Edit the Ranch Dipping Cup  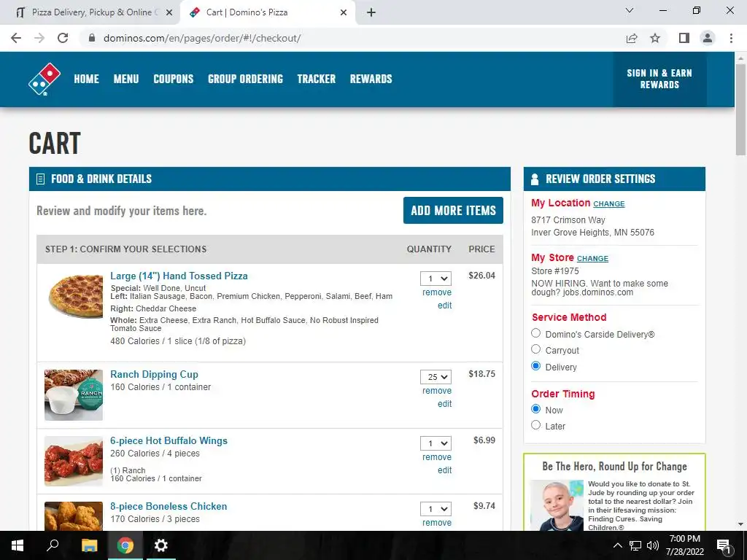(444, 404)
